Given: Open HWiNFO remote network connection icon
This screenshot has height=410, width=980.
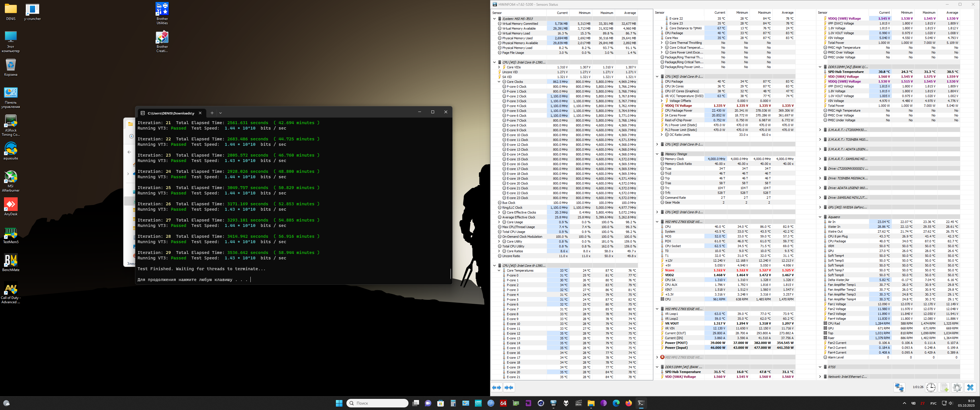Looking at the screenshot, I should [899, 388].
